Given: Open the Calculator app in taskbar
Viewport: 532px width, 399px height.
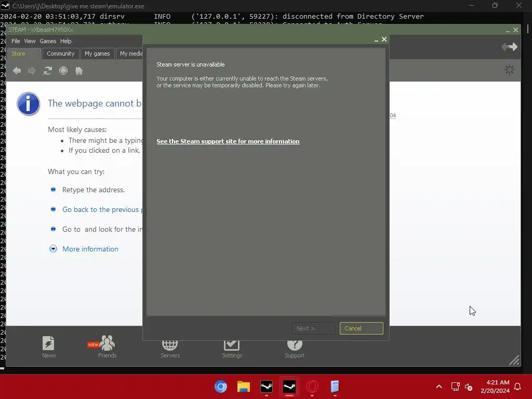Looking at the screenshot, I should (x=335, y=387).
